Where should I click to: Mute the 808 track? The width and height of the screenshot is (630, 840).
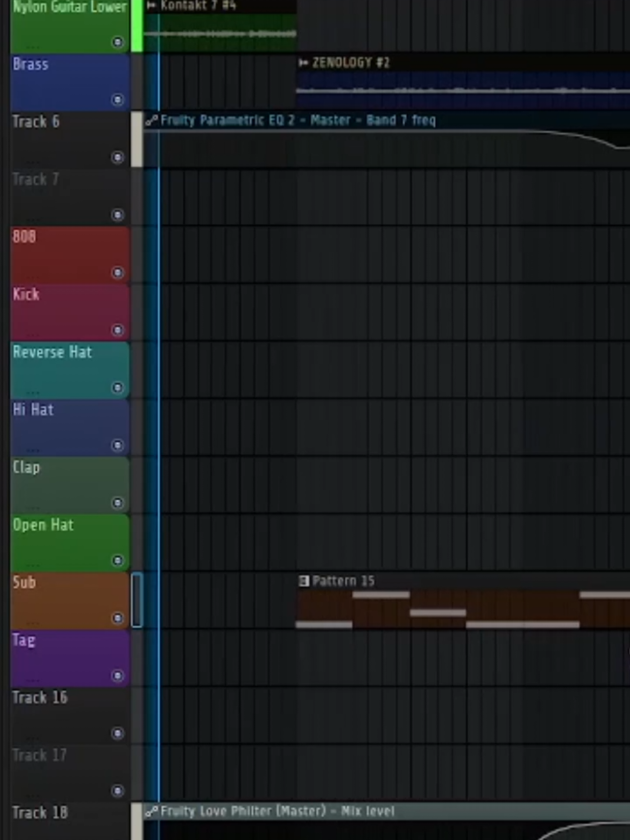coord(117,272)
